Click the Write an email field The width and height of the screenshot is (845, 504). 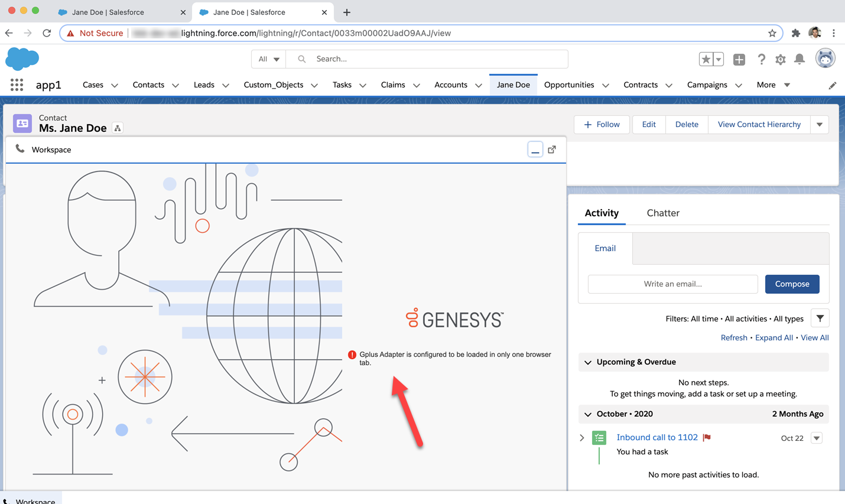coord(672,284)
